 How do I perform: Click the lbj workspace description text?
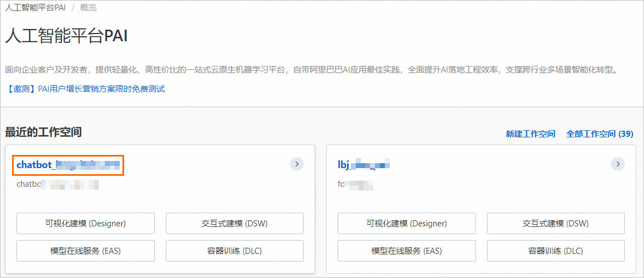pos(355,184)
